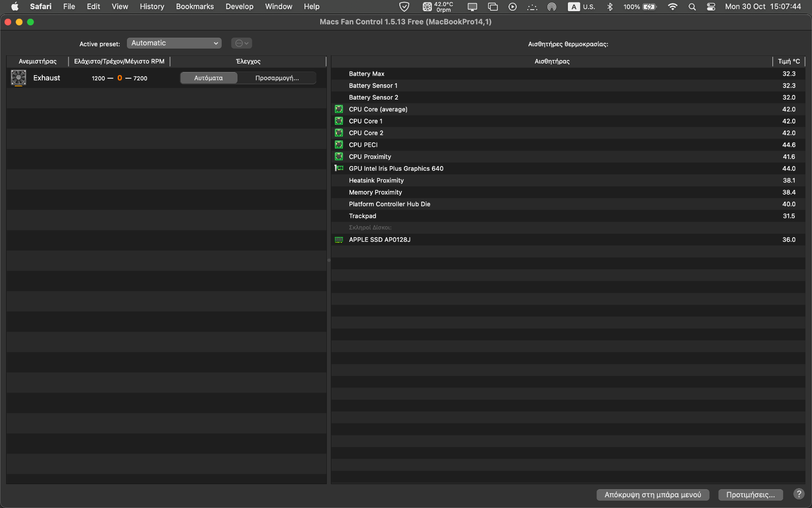This screenshot has width=812, height=508.
Task: Open the Develop menu
Action: (240, 7)
